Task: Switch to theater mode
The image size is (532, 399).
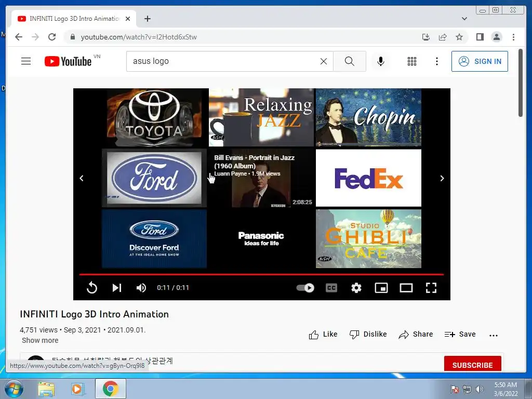Action: click(x=406, y=288)
